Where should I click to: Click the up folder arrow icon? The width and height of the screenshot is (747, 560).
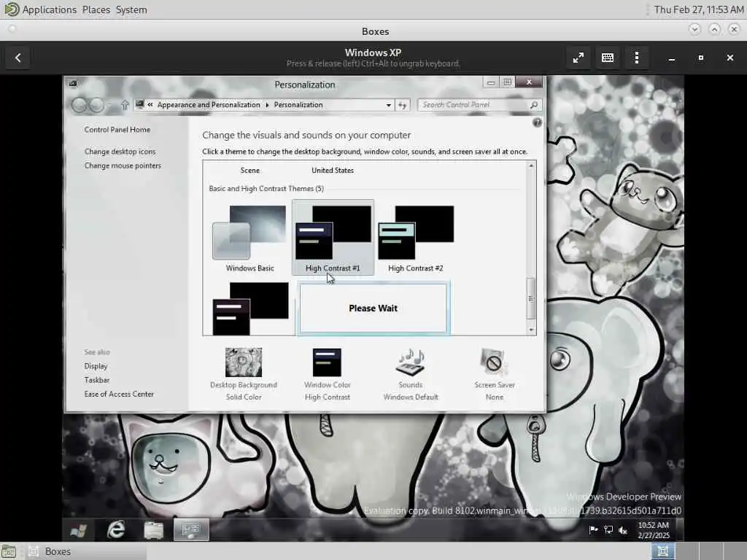[x=125, y=105]
